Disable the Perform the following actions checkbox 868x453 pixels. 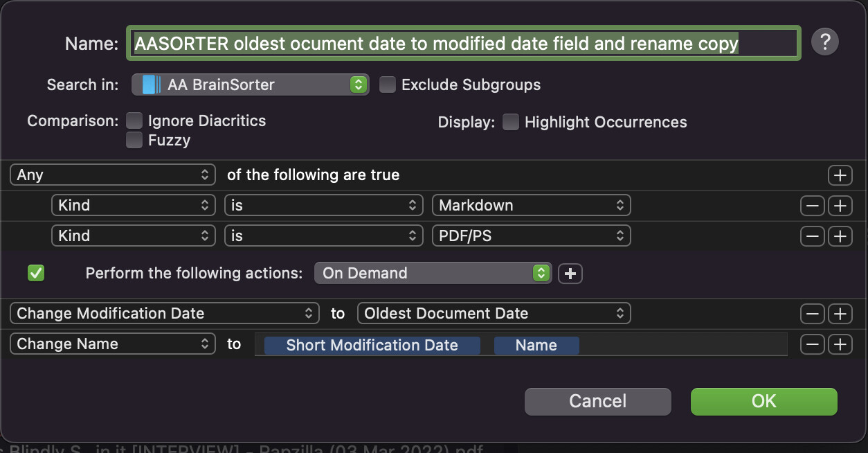35,273
